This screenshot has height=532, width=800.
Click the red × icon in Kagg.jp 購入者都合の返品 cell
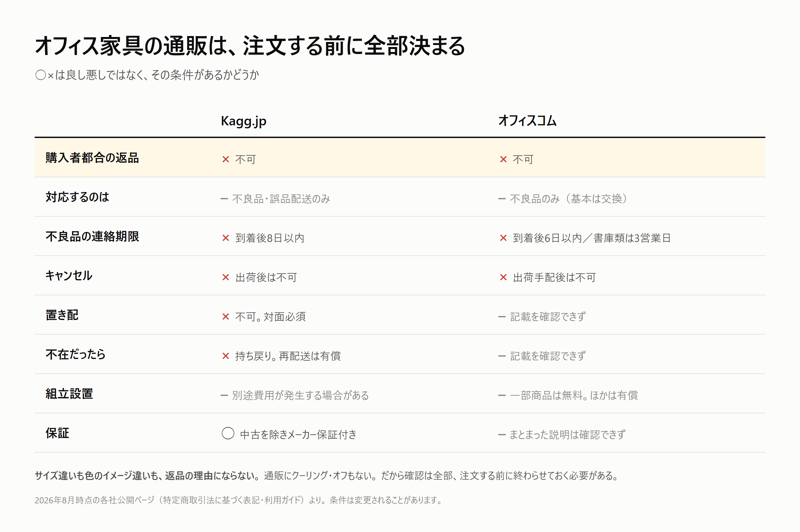tap(226, 159)
